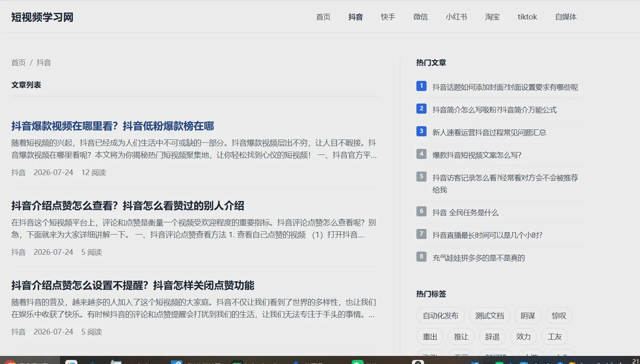Select the 抖音 top navigation item
Viewport: 640px width, 364px height.
click(356, 17)
